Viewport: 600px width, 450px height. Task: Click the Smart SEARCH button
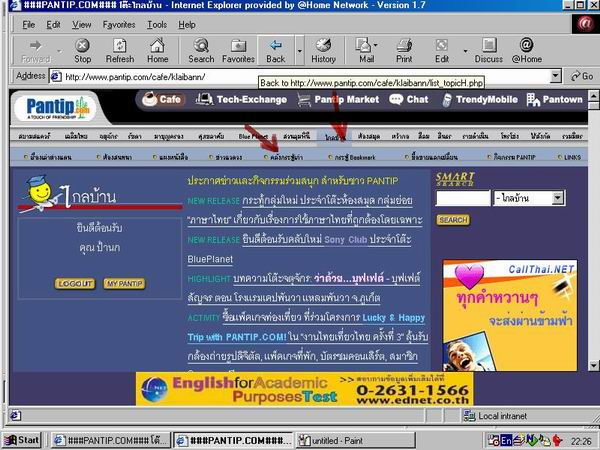[453, 220]
